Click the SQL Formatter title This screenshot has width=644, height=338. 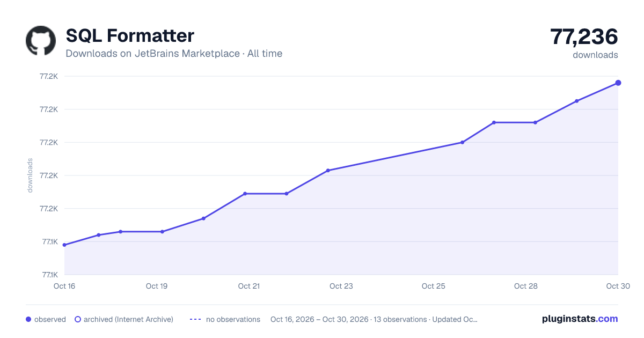point(130,35)
